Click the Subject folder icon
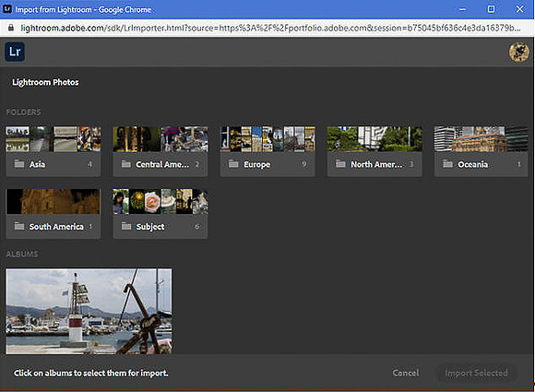Screen dimensions: 535x392 [126, 226]
